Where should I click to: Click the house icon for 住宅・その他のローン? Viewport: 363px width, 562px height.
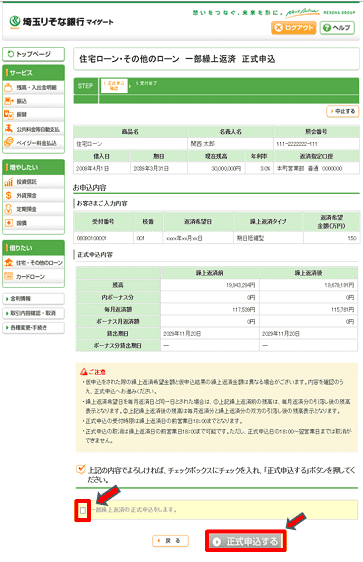(x=9, y=262)
